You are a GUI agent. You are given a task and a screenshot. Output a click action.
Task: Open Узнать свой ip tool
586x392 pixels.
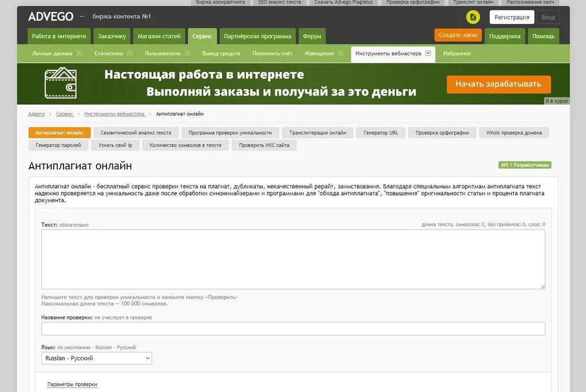tap(115, 145)
